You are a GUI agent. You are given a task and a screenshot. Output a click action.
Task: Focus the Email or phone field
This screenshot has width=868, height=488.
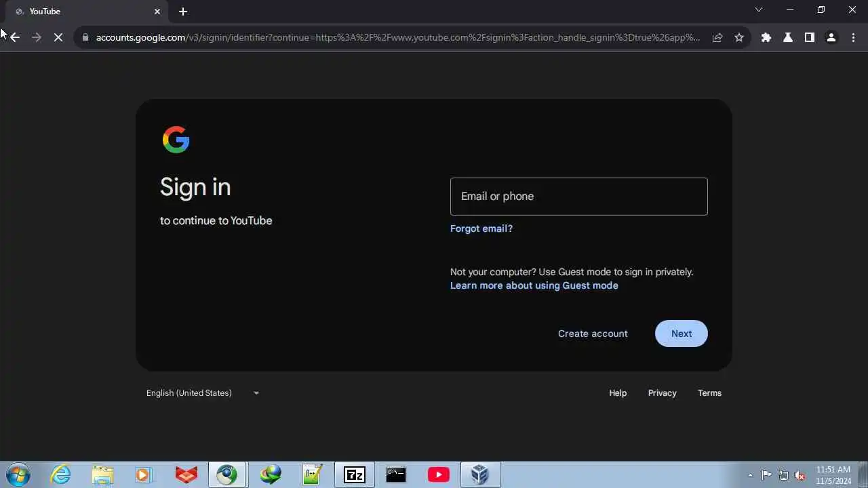pyautogui.click(x=579, y=197)
